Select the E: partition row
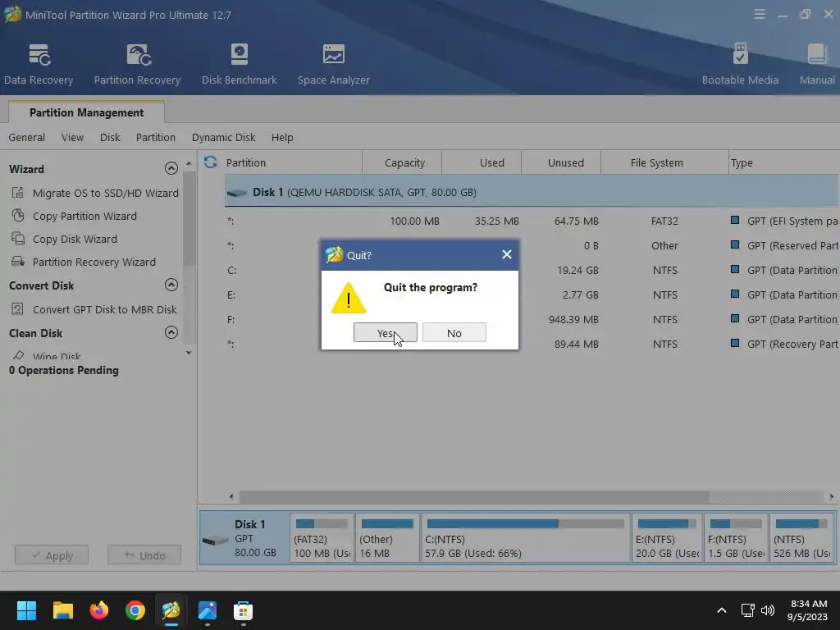 (532, 294)
